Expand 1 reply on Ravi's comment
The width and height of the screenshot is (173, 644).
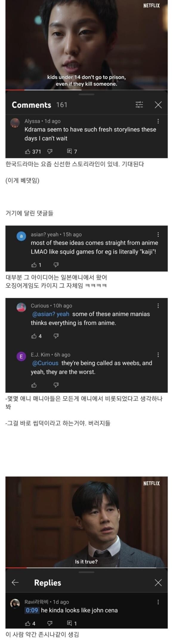[x=72, y=623]
